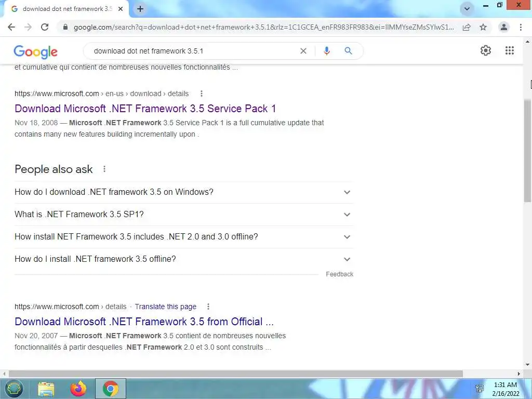
Task: Click the vertical scrollbar thumb
Action: coord(527,151)
